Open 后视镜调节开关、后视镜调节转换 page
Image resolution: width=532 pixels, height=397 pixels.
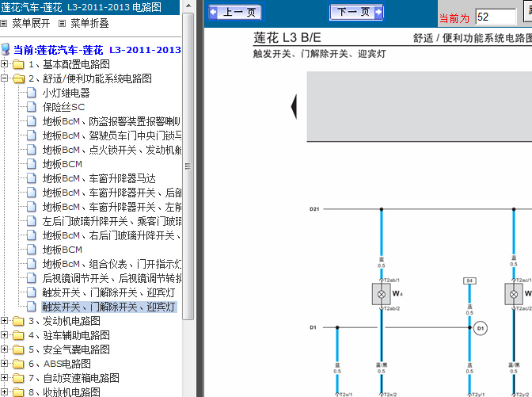click(x=112, y=278)
